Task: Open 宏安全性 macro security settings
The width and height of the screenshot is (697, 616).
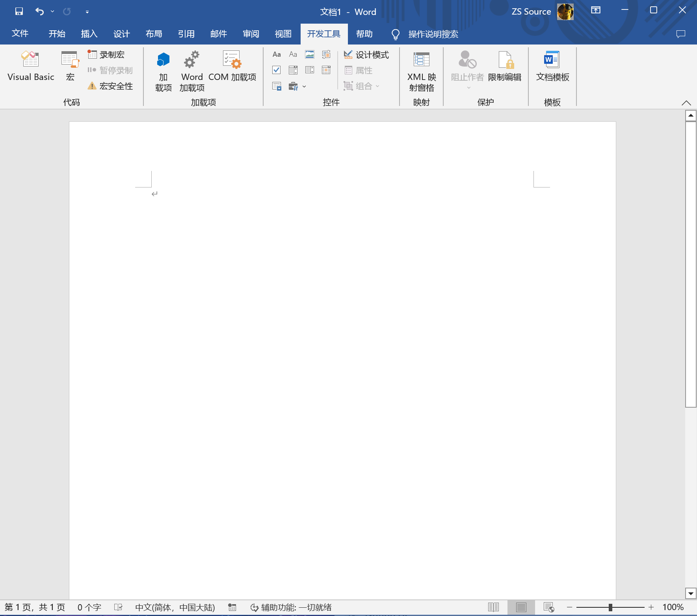Action: (x=110, y=86)
